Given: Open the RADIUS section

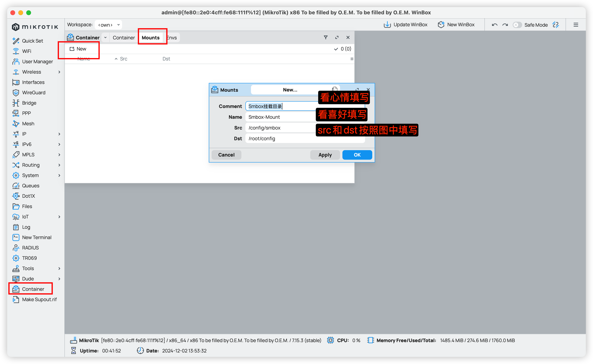Looking at the screenshot, I should pyautogui.click(x=30, y=248).
